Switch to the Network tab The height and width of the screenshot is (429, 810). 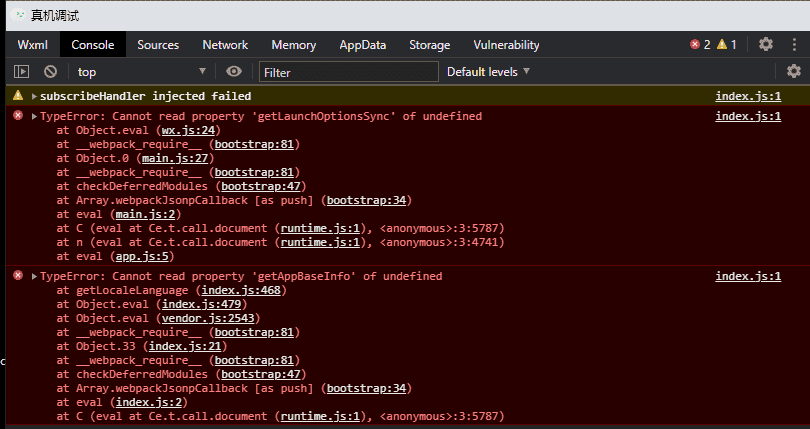pos(225,45)
